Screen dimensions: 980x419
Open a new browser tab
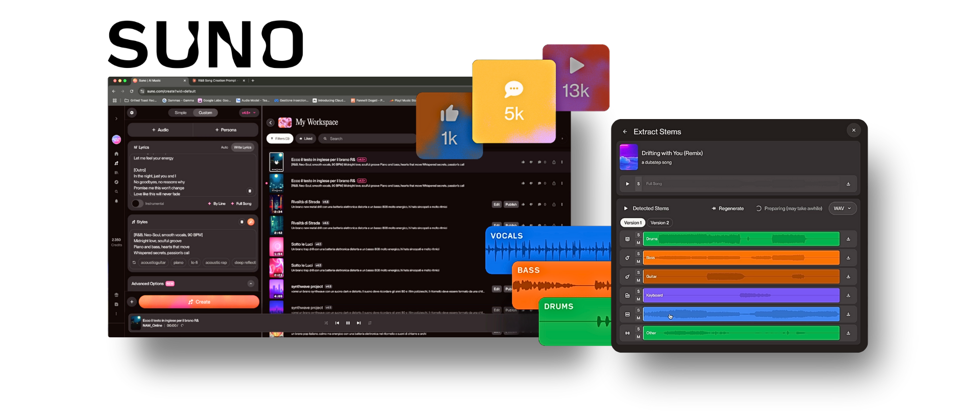point(253,81)
